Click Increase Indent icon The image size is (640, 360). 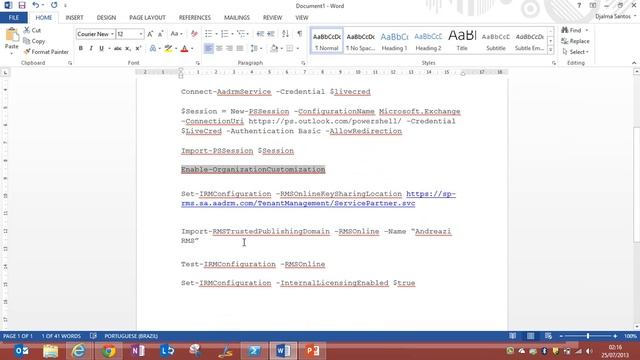[271, 34]
